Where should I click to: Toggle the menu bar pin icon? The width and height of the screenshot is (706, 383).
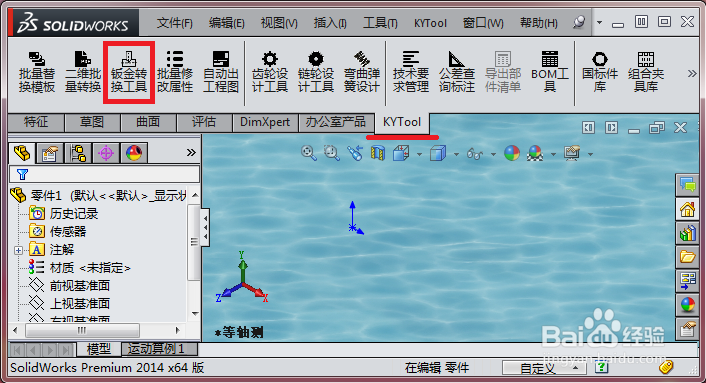[579, 22]
